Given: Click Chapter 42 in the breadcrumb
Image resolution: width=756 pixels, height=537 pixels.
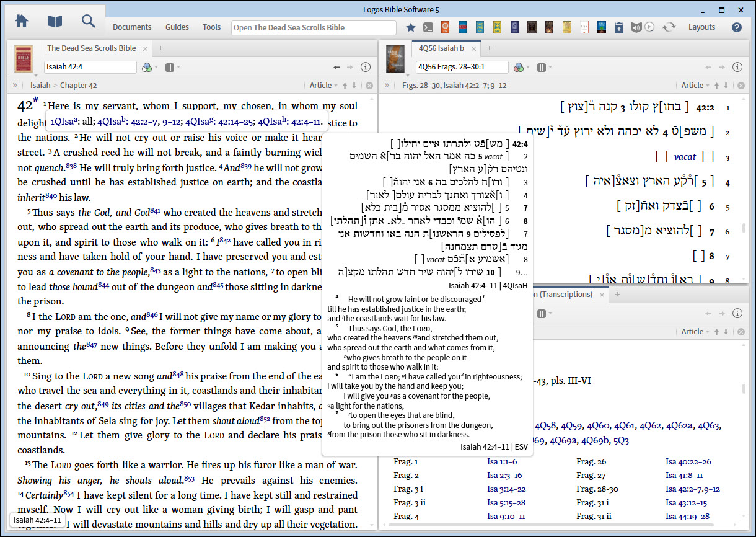Looking at the screenshot, I should (x=78, y=86).
